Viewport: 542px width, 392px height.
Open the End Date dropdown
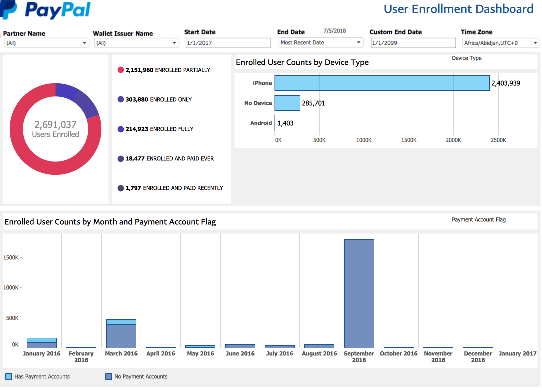point(358,42)
